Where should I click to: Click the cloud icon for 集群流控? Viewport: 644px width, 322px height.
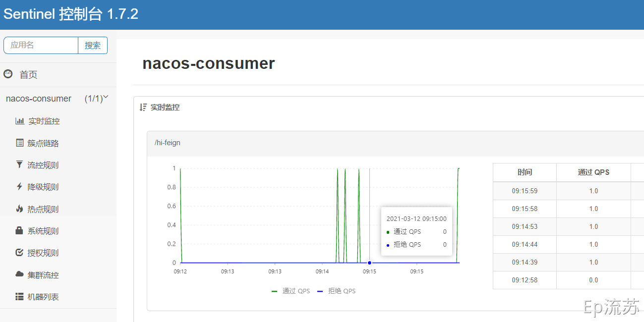tap(20, 274)
